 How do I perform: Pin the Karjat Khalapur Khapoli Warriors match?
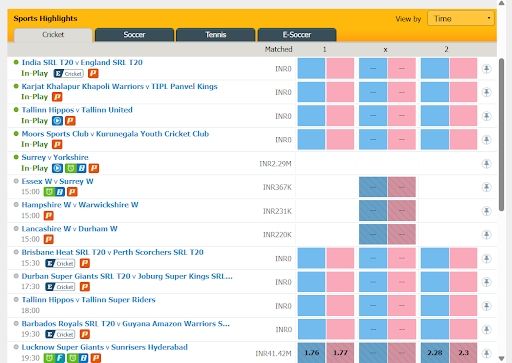point(486,92)
